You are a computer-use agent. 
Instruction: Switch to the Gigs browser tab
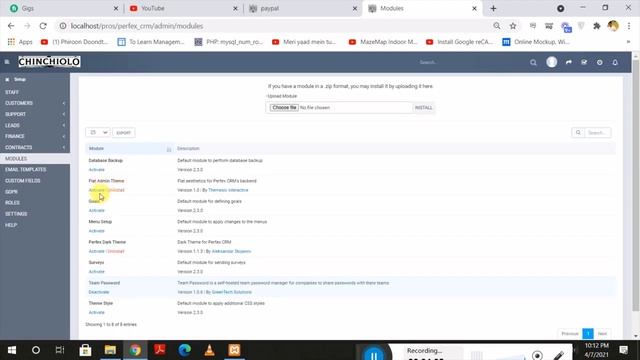[63, 8]
